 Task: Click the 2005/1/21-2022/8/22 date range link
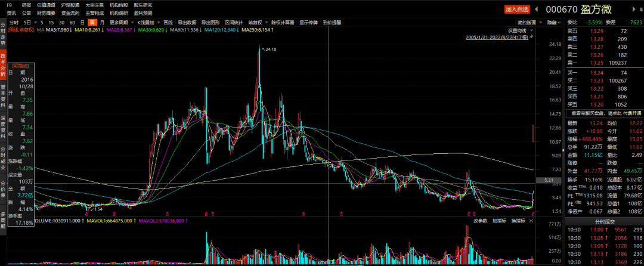pos(497,37)
